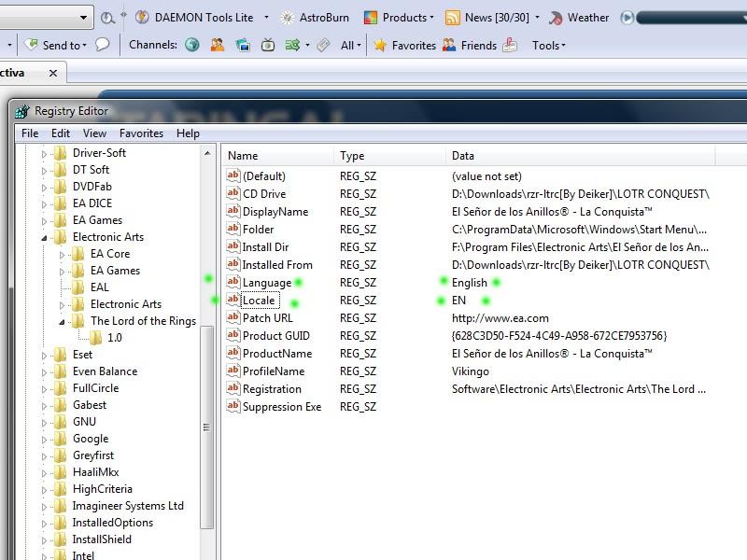Open the Products toolbar menu

(x=400, y=18)
